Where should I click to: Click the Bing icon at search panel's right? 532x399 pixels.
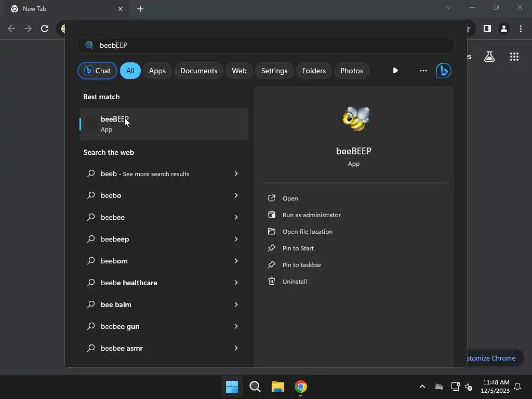(x=444, y=71)
